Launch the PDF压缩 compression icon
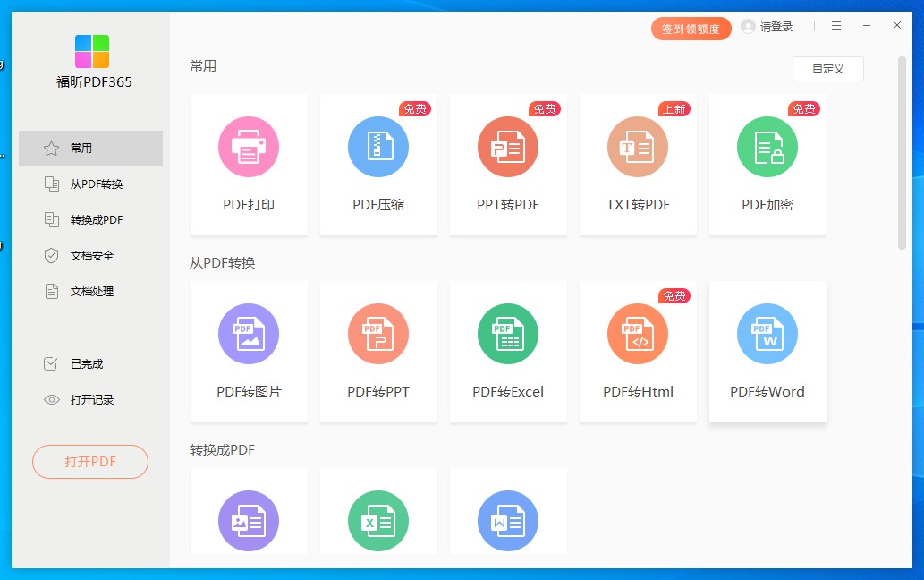The image size is (924, 580). pos(378,147)
